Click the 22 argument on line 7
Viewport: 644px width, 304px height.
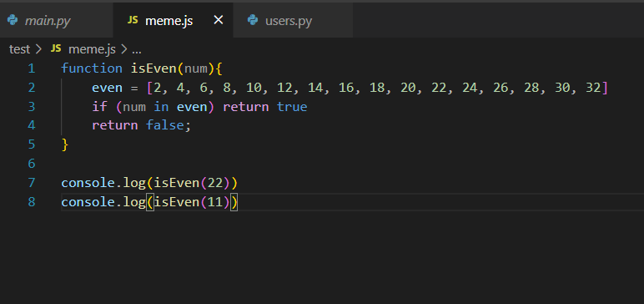click(215, 183)
